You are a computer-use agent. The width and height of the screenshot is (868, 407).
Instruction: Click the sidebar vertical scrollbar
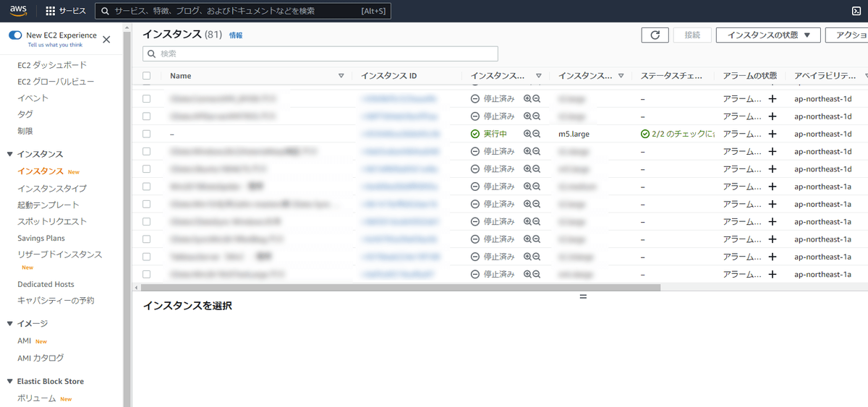coord(127,217)
